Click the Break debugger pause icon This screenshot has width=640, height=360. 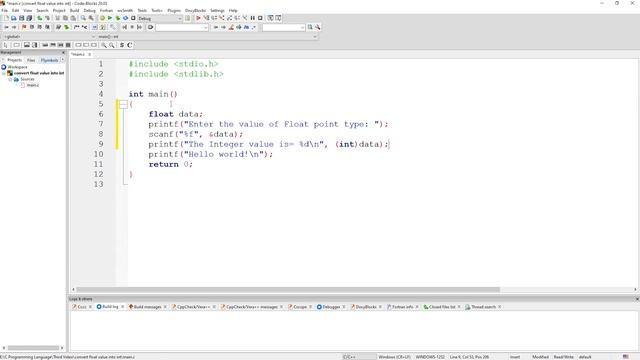click(253, 18)
